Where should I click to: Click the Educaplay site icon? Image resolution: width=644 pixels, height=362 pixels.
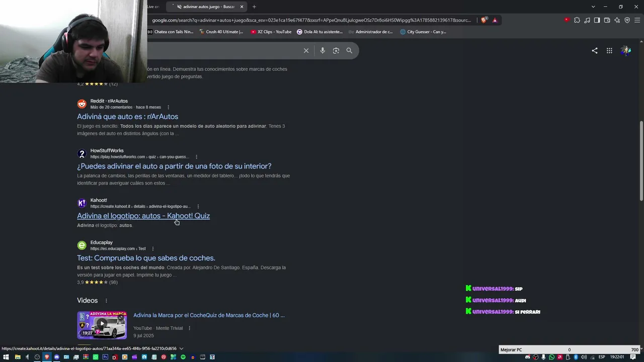[x=82, y=245]
